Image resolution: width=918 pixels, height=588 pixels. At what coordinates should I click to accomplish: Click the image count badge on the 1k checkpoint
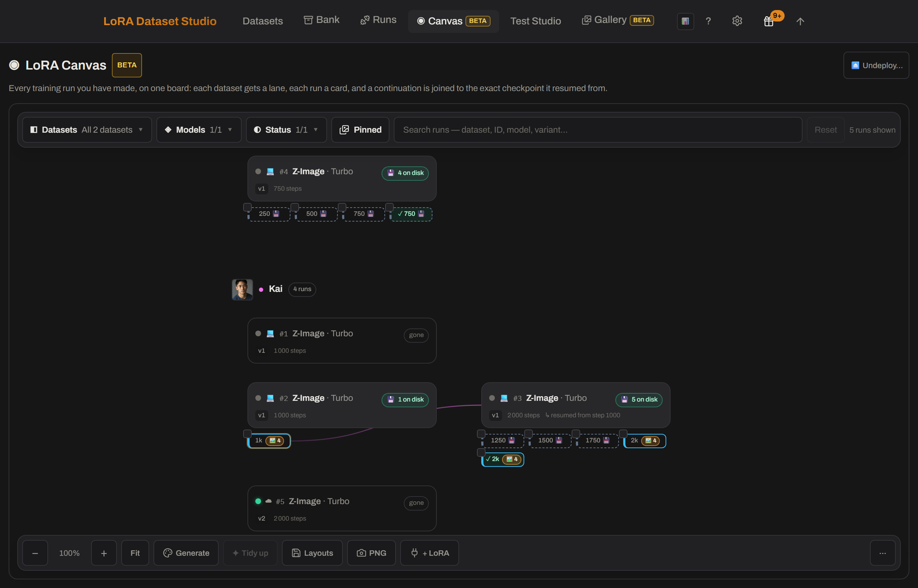point(275,441)
